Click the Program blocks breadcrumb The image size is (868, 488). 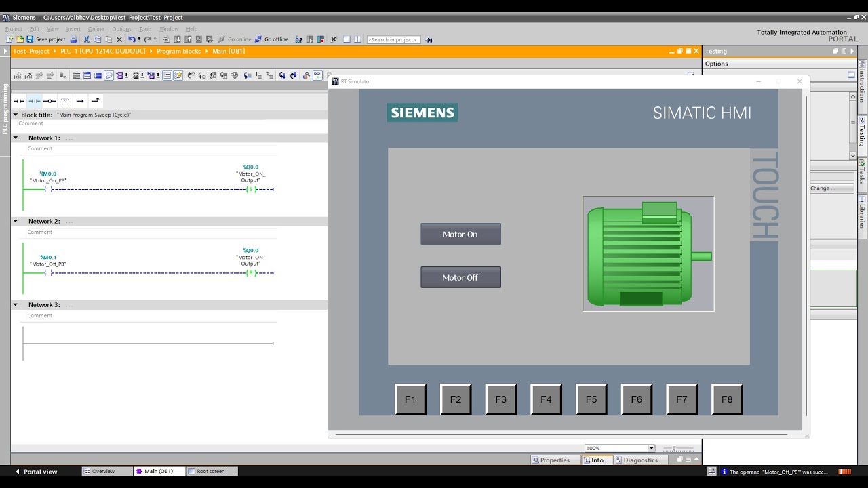tap(178, 51)
